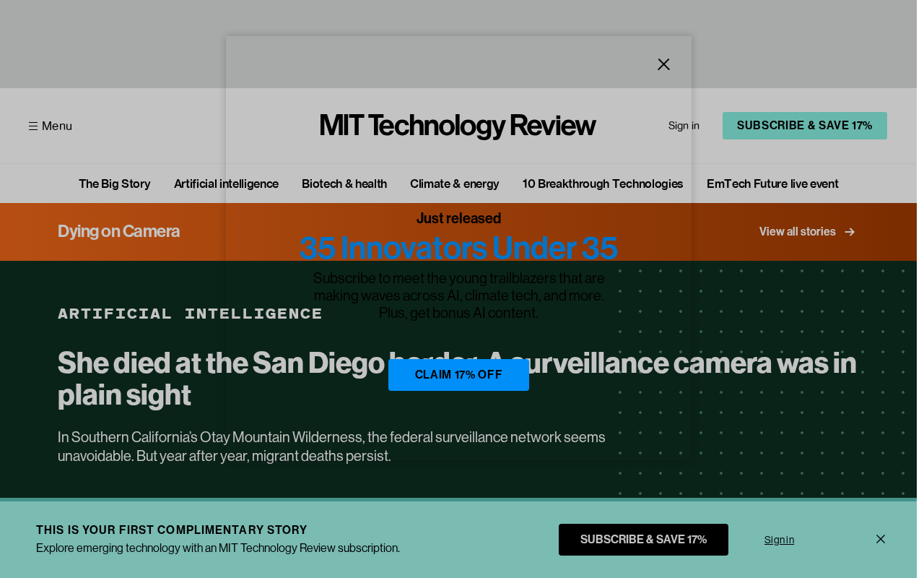Click header Subscribe & Save 17% button
924x578 pixels.
click(805, 126)
